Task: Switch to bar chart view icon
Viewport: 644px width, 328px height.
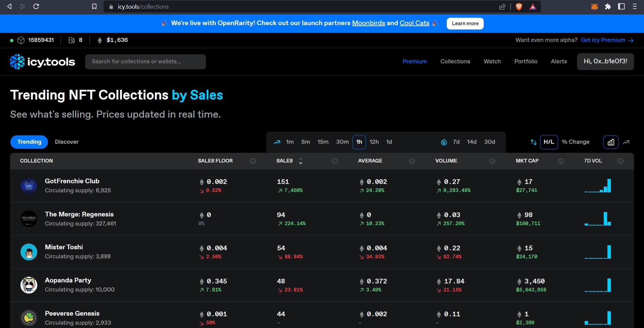Action: [x=611, y=142]
